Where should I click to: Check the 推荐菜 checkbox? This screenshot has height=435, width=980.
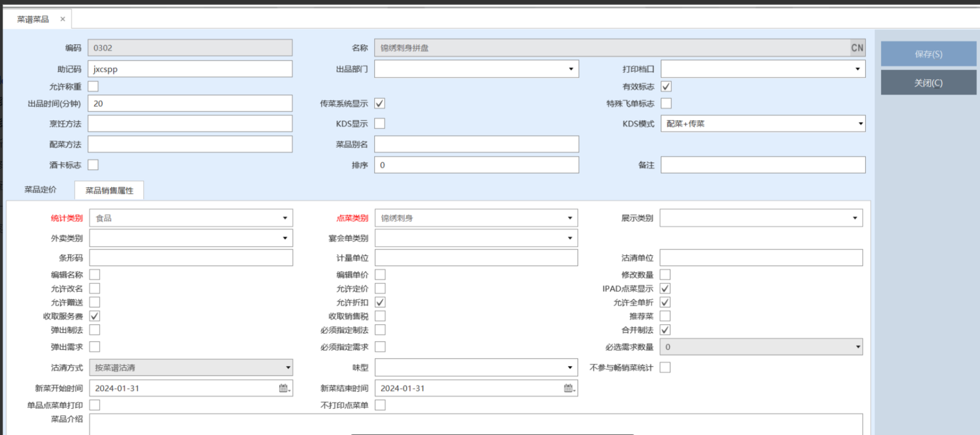pos(665,316)
